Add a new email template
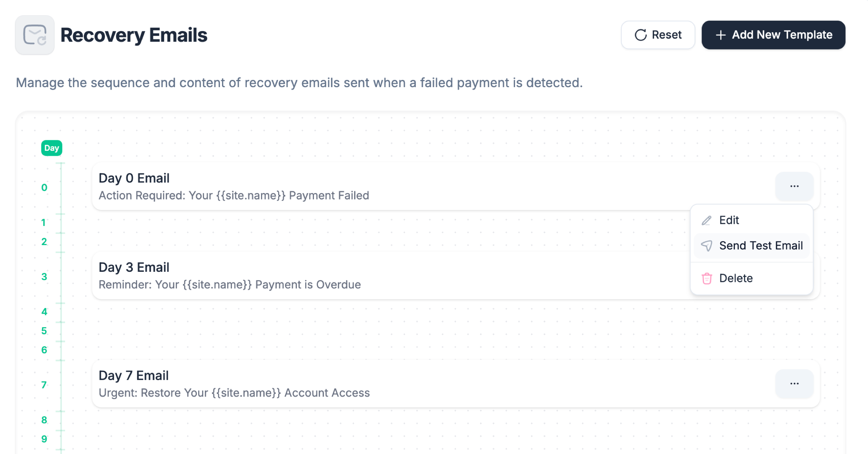The image size is (868, 454). coord(773,35)
